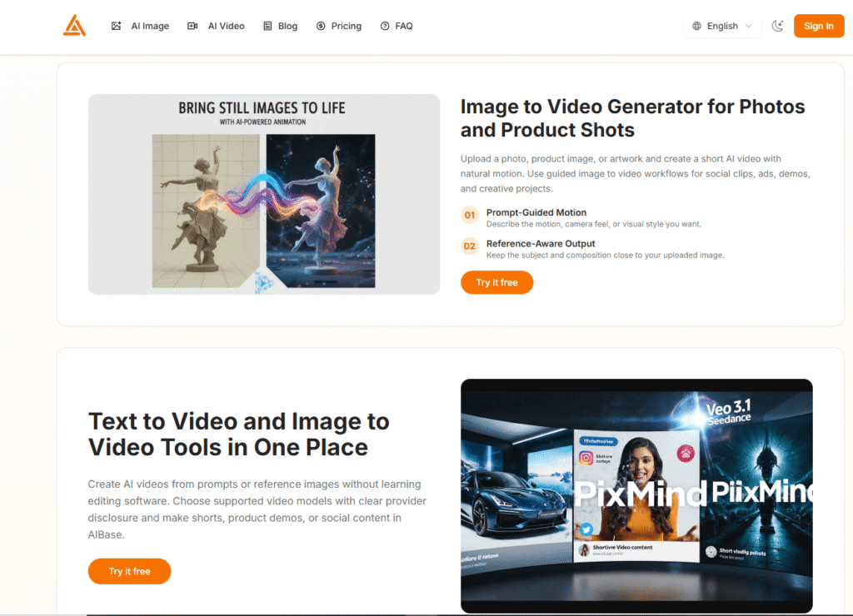Click the FAQ question mark icon
The width and height of the screenshot is (853, 616).
[385, 26]
